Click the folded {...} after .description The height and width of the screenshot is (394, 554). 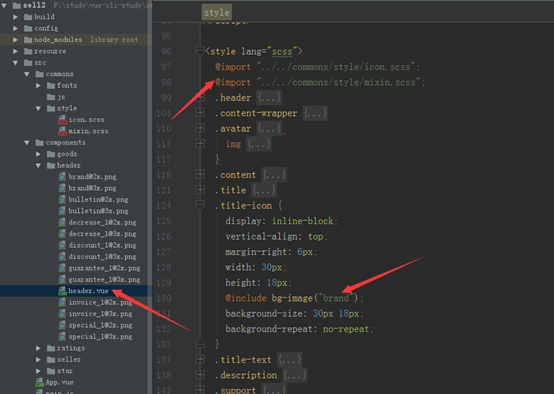(295, 375)
